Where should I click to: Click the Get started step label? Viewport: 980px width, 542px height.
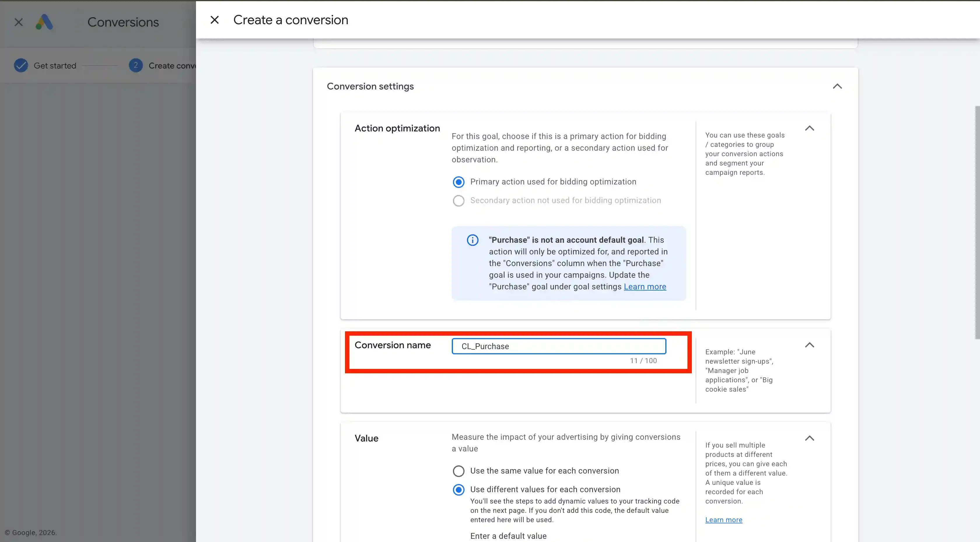[x=55, y=66]
